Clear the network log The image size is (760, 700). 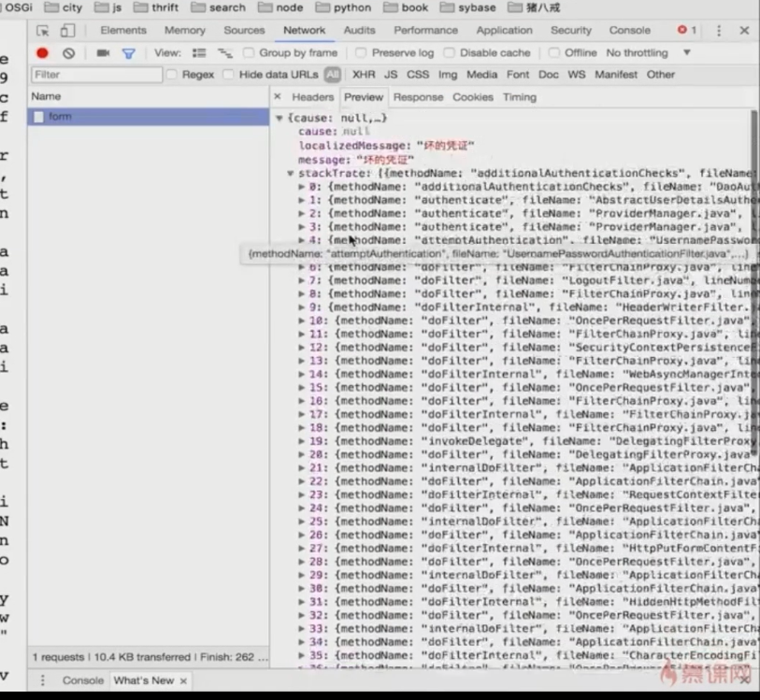click(x=69, y=52)
